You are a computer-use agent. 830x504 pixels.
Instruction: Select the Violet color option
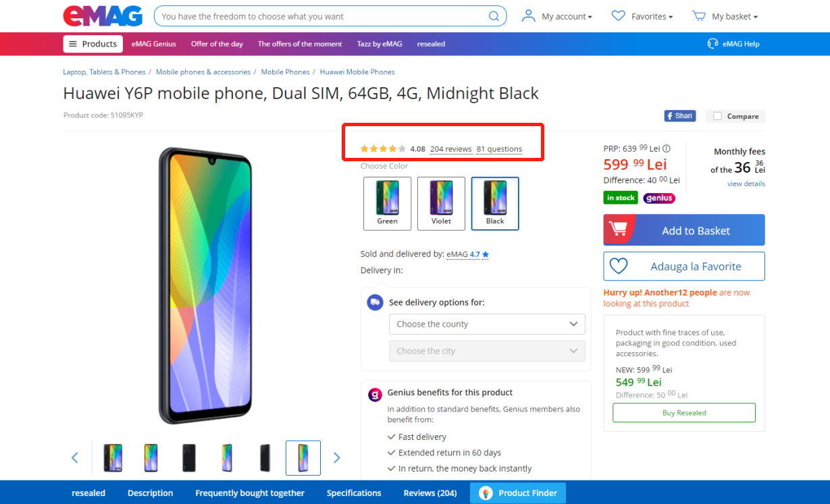point(441,203)
